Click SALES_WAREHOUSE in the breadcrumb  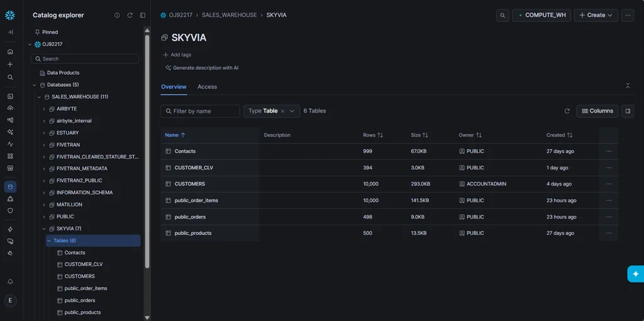coord(229,15)
